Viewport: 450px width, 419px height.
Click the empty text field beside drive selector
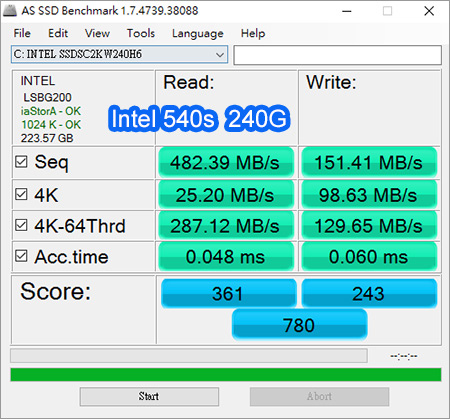338,55
